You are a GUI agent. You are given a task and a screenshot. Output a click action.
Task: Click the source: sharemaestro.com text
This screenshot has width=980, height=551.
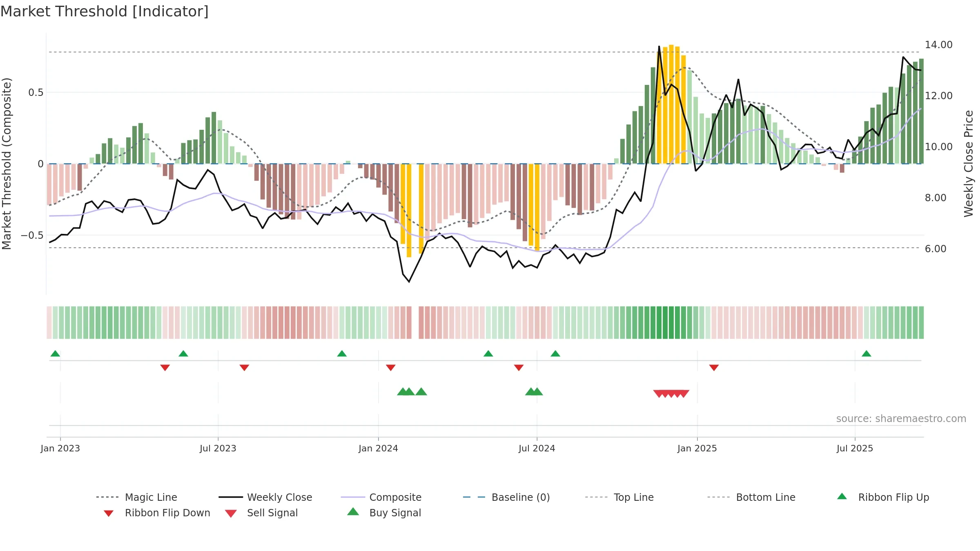pyautogui.click(x=901, y=419)
